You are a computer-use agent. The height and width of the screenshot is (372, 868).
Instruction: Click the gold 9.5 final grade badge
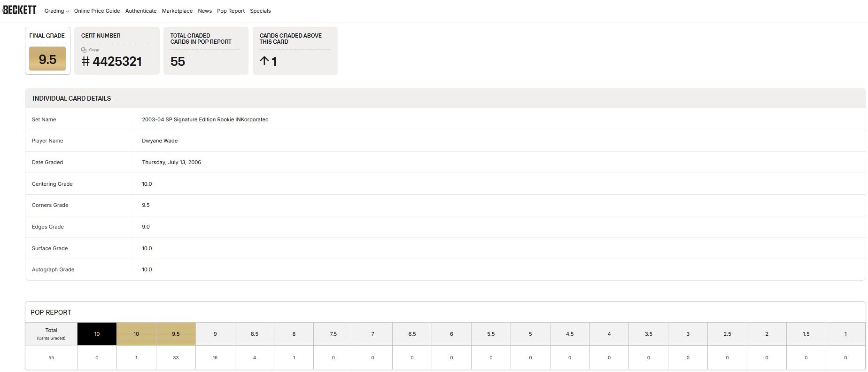tap(47, 59)
